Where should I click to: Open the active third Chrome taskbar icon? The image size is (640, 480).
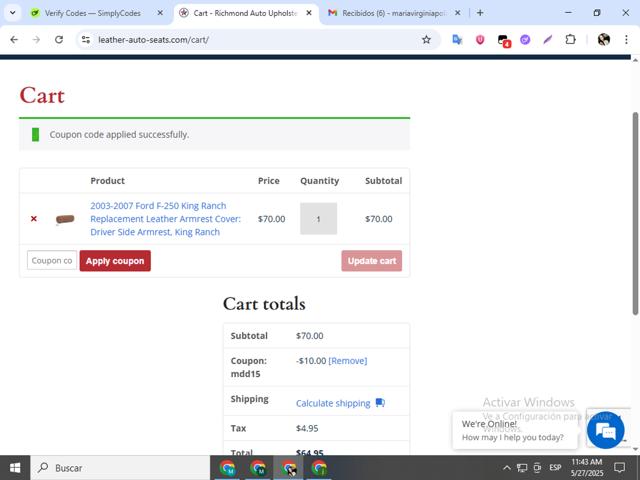tap(289, 468)
